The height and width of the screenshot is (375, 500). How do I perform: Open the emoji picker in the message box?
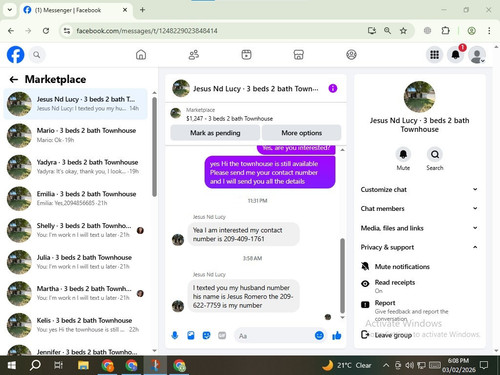319,335
